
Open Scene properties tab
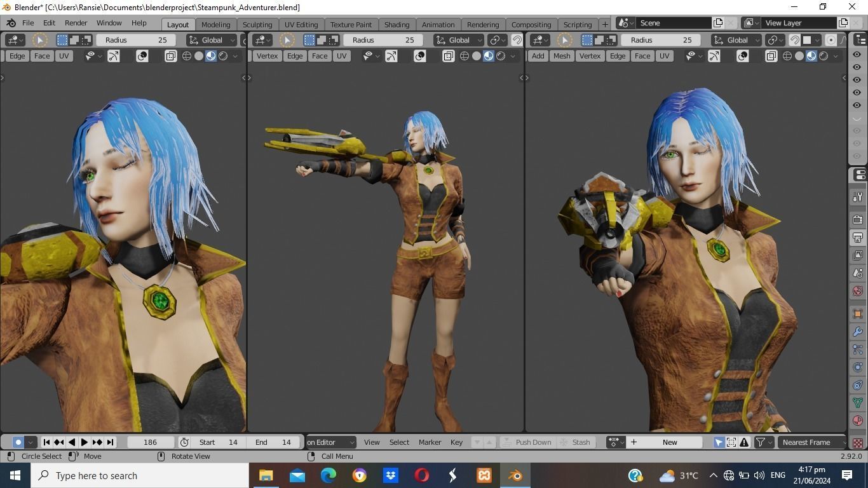point(858,273)
